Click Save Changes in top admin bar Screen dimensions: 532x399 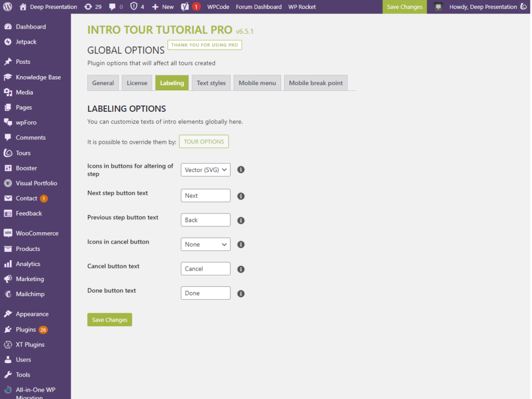[x=405, y=7]
